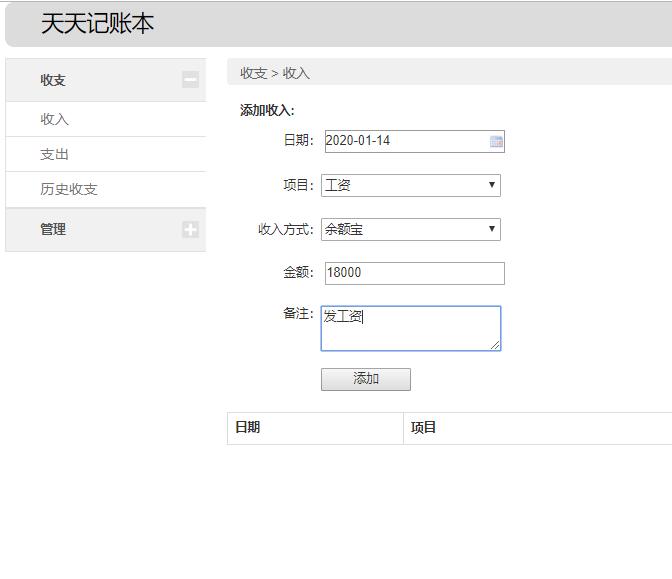Expand the 管理 section with plus icon
The width and height of the screenshot is (672, 579).
(190, 229)
